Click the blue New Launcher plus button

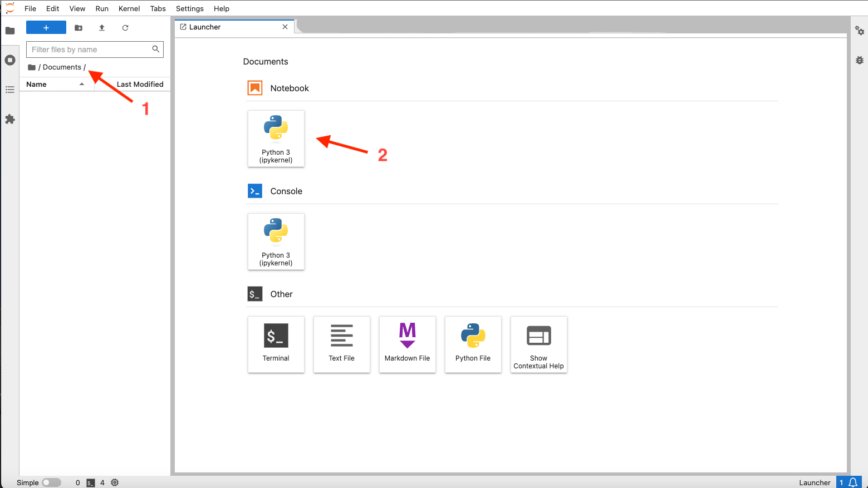[x=46, y=28]
